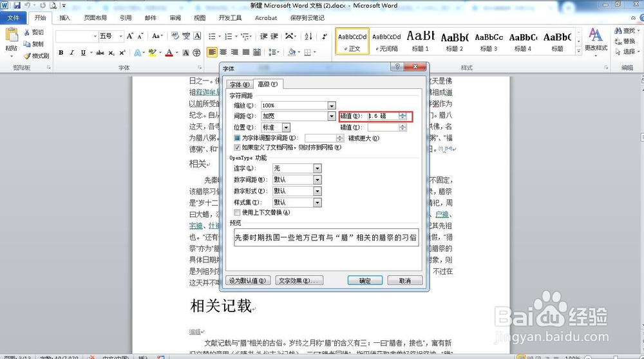
Task: Select the 标题 1 style thumbnail
Action: click(421, 41)
